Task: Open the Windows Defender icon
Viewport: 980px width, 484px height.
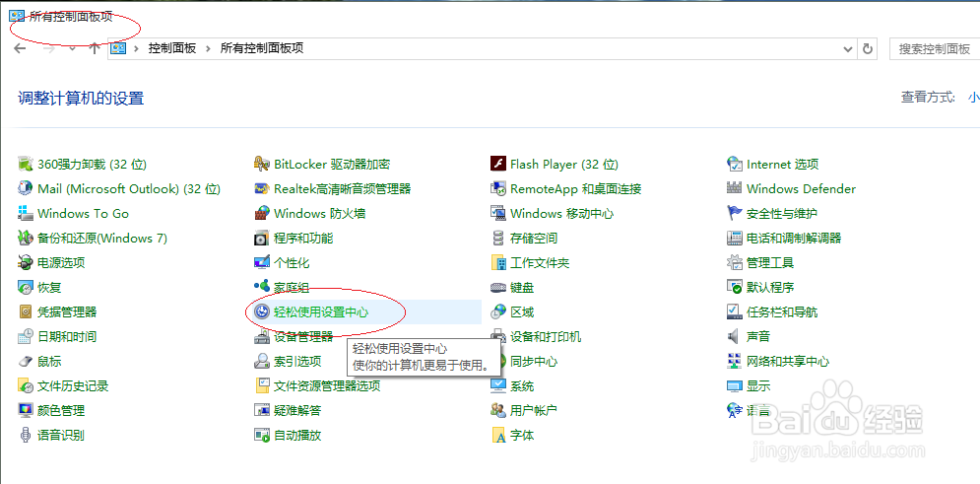Action: tap(735, 189)
